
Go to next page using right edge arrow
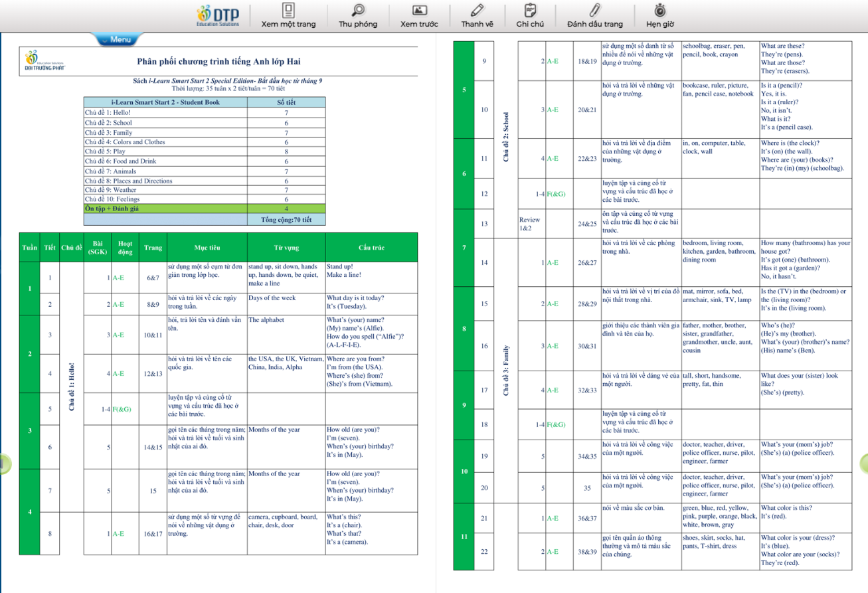pos(863,464)
